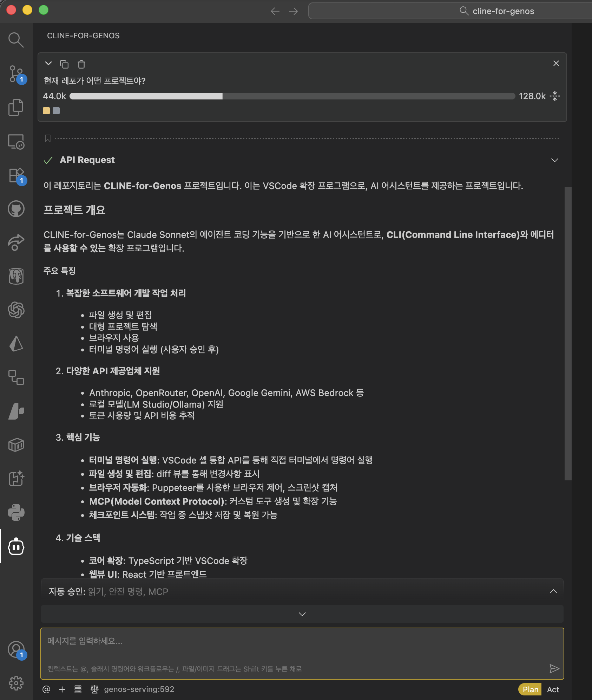Expand the API Request details
The height and width of the screenshot is (700, 592).
[554, 160]
